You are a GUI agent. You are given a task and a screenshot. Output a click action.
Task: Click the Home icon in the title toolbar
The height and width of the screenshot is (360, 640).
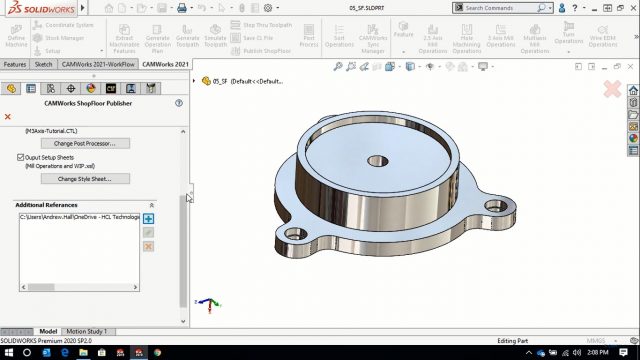(109, 8)
